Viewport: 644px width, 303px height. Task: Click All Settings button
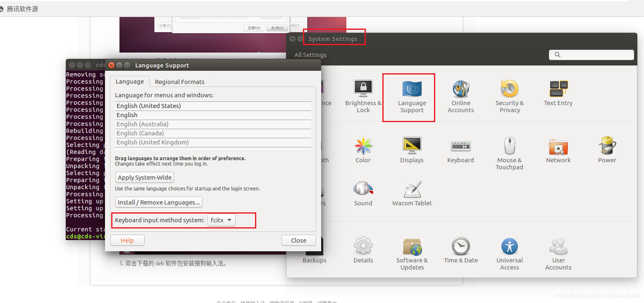310,55
